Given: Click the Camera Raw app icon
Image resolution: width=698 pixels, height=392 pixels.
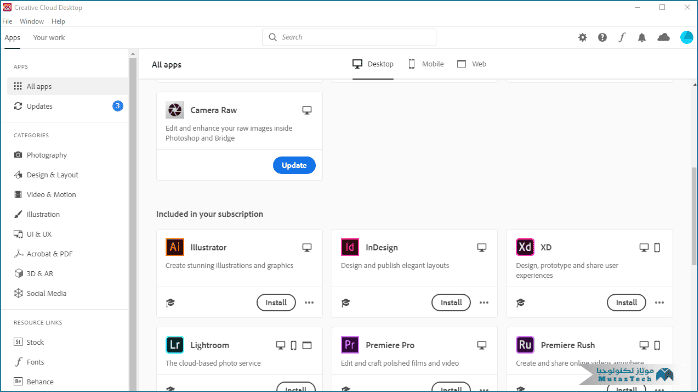Looking at the screenshot, I should pyautogui.click(x=174, y=110).
